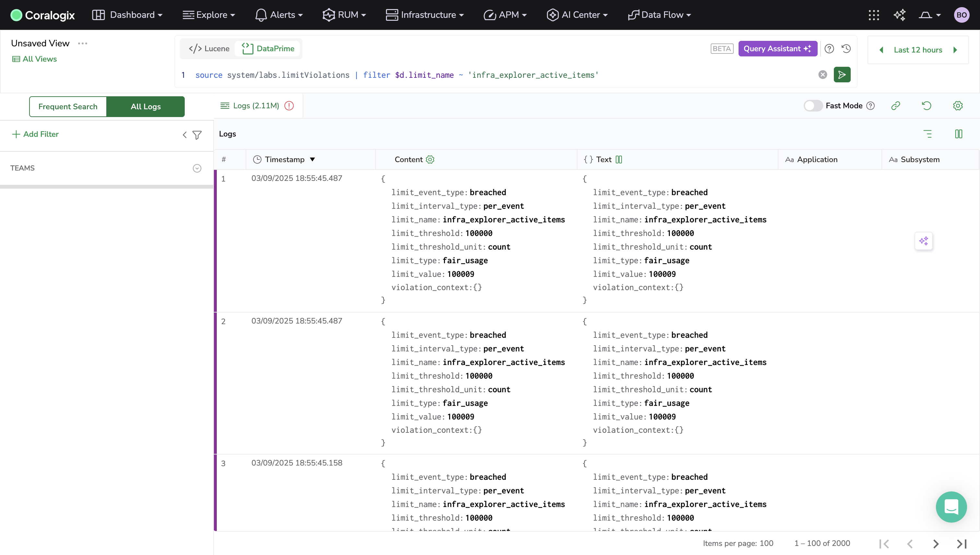Toggle the Fast Mode switch
Image resolution: width=980 pixels, height=555 pixels.
(x=813, y=106)
